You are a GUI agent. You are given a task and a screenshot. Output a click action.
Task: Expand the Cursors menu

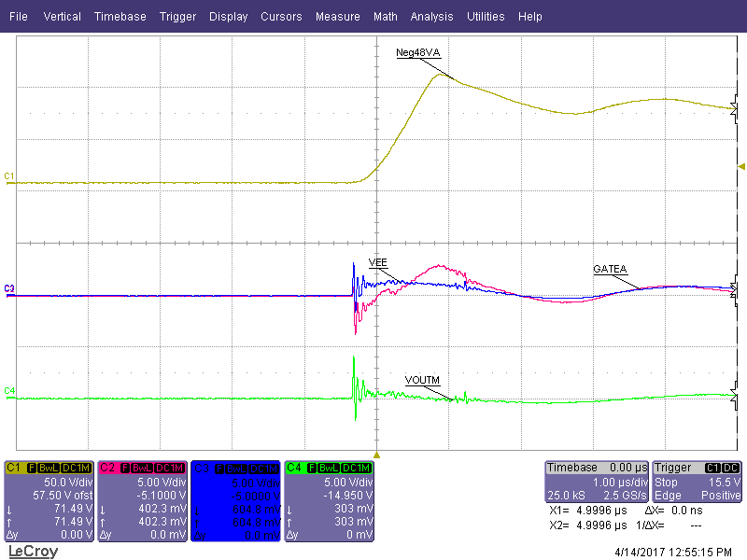click(281, 17)
